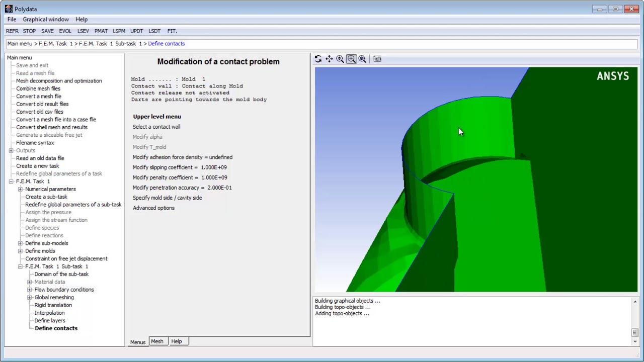Click Modify penetration accuracy option

182,188
